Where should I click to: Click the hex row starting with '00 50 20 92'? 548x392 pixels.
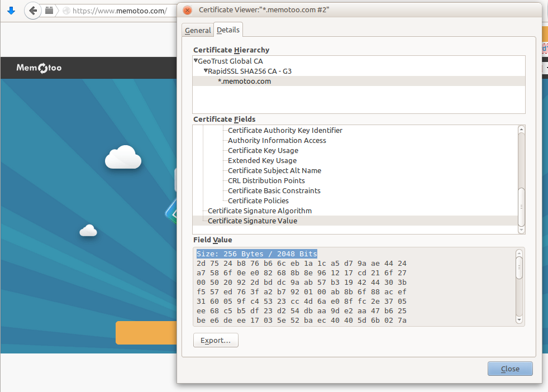point(302,283)
